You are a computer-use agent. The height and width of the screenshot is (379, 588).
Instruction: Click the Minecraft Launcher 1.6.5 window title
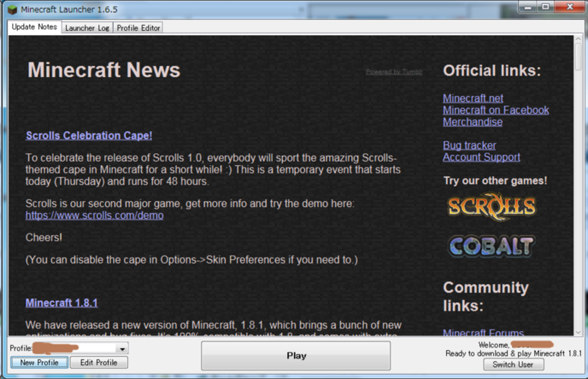[x=69, y=9]
